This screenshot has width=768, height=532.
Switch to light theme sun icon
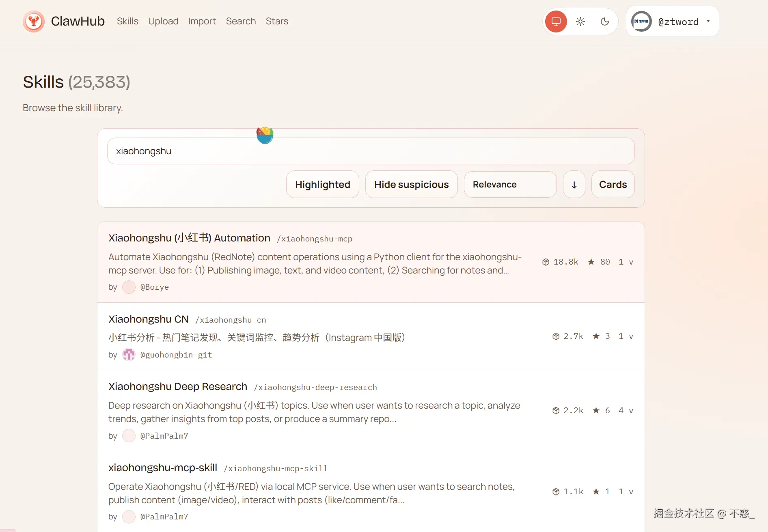click(x=580, y=21)
